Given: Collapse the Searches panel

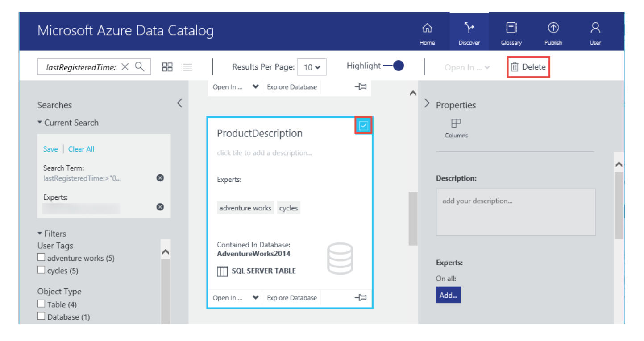Looking at the screenshot, I should tap(179, 103).
